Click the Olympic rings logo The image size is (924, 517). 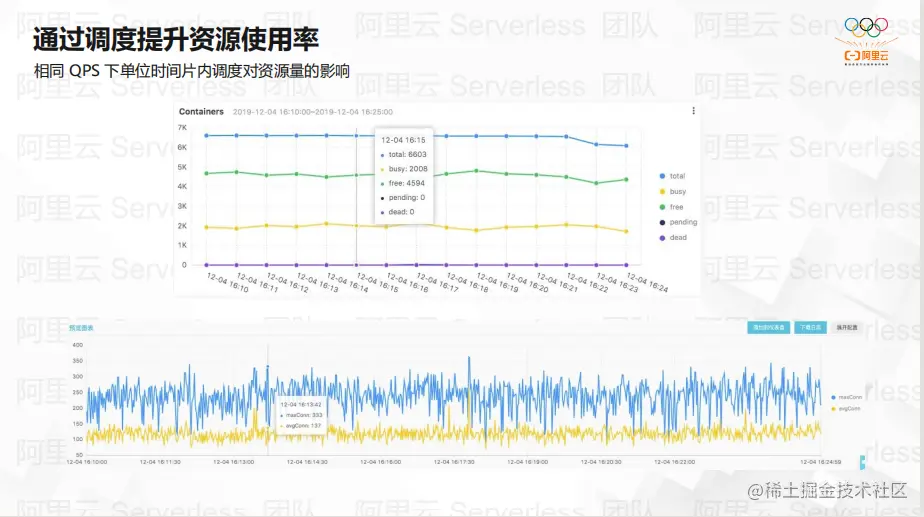pos(866,26)
